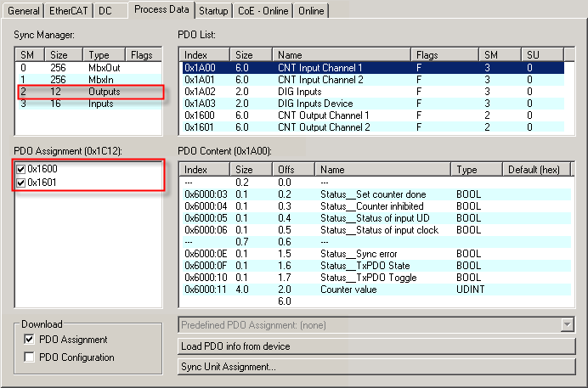Select the Status__Set counter done entry
Image resolution: width=588 pixels, height=388 pixels.
[x=376, y=194]
